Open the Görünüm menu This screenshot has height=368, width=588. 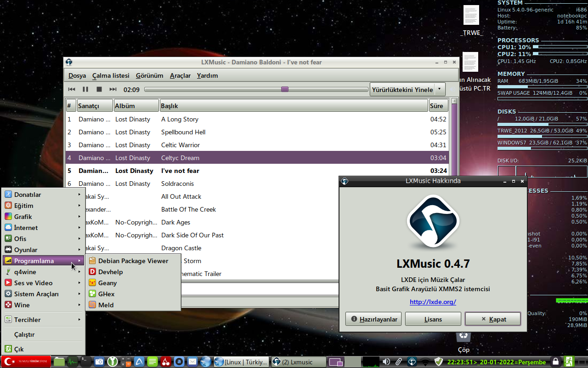150,75
